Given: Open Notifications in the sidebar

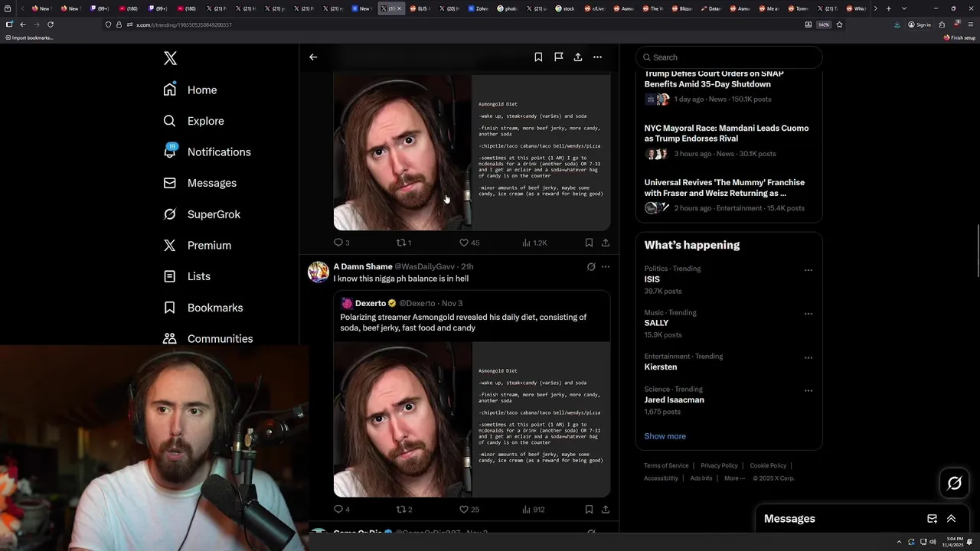Looking at the screenshot, I should [207, 152].
